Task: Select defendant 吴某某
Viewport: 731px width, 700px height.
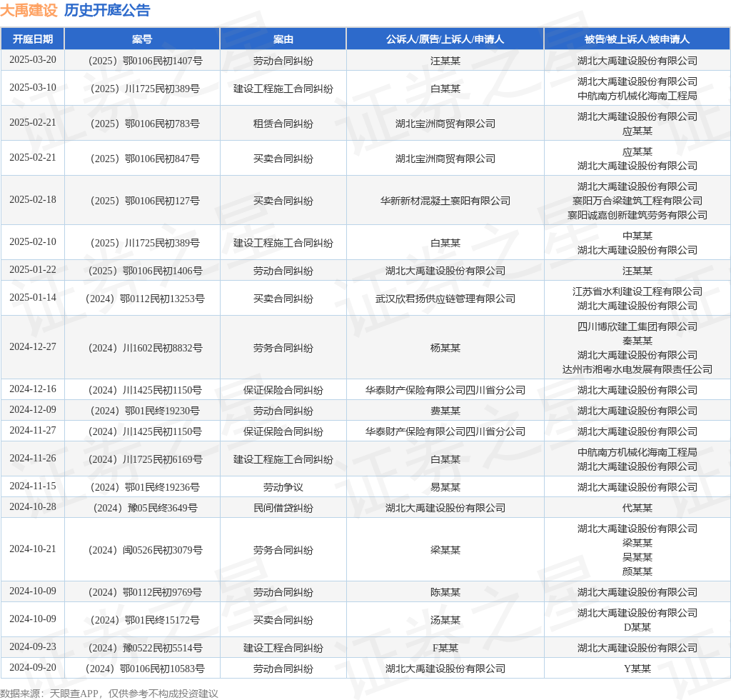Action: point(637,557)
